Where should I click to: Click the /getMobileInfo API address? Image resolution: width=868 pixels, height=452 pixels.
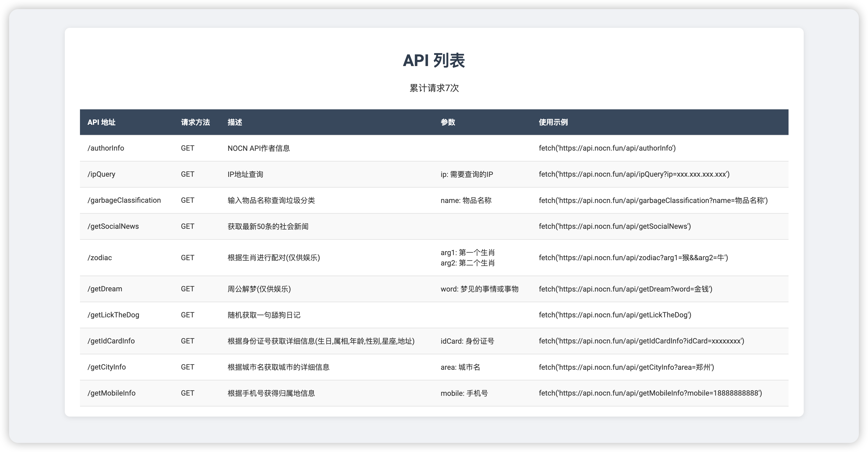point(112,393)
